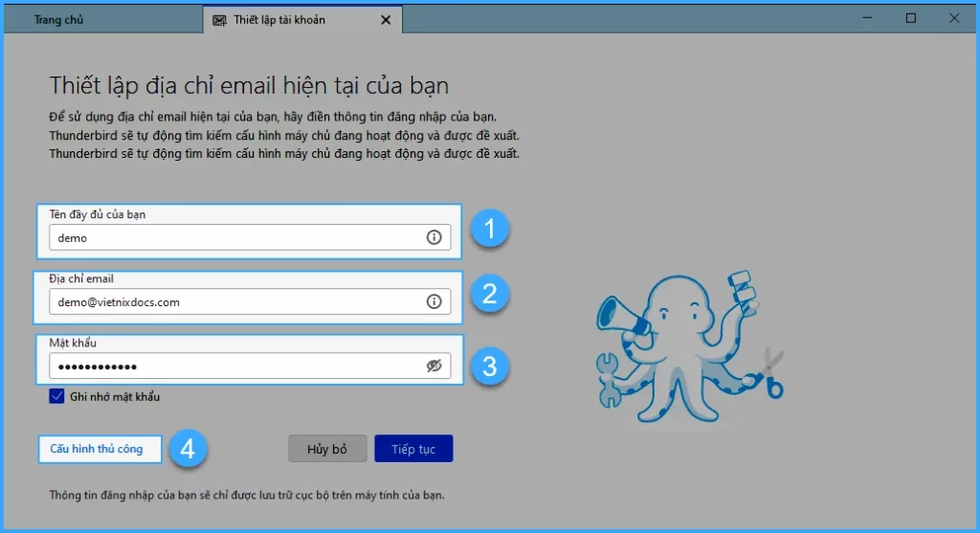Toggle the 'Ghi nhớ mật khẩu' checkbox

click(57, 396)
